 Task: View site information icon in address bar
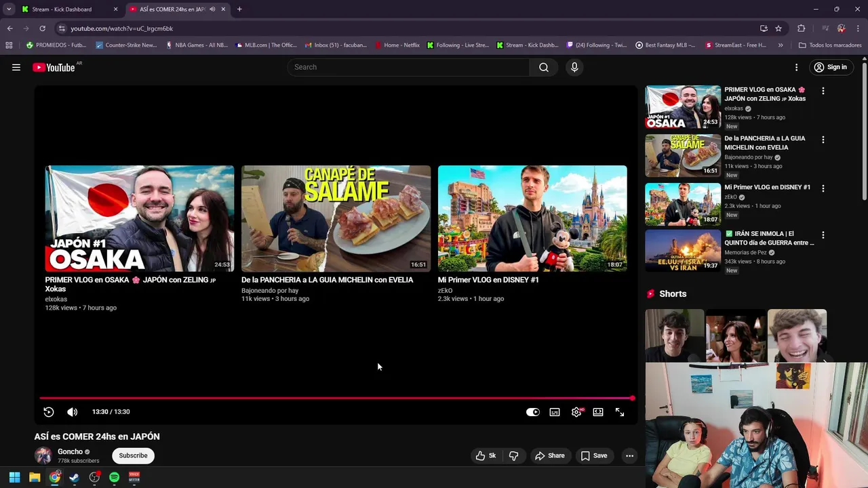[62, 28]
